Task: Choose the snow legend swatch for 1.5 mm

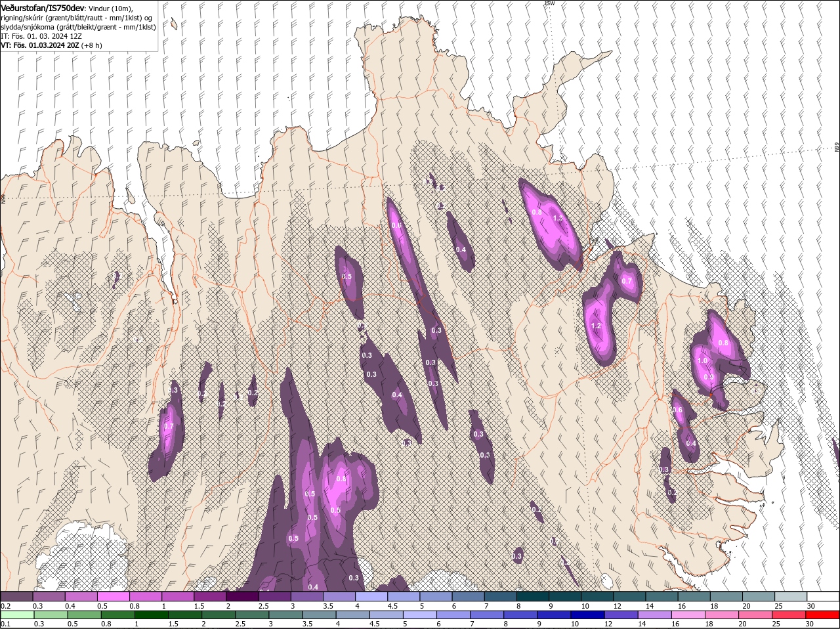Action: pos(210,596)
